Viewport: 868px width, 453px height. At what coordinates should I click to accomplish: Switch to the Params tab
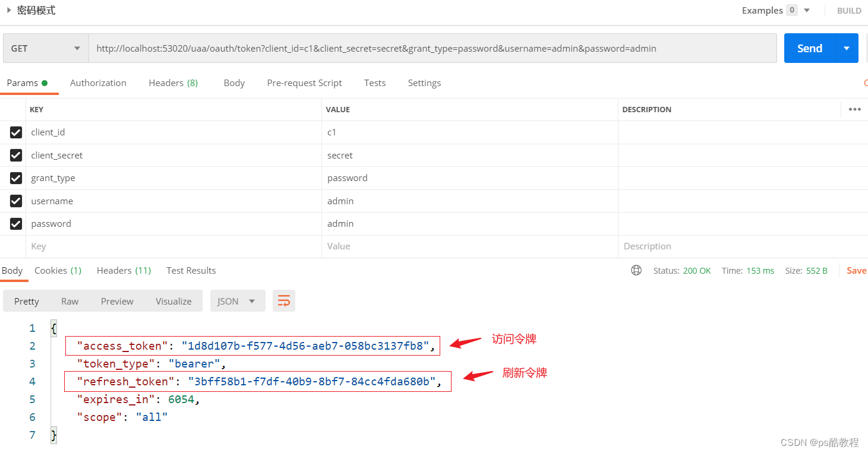(x=27, y=83)
